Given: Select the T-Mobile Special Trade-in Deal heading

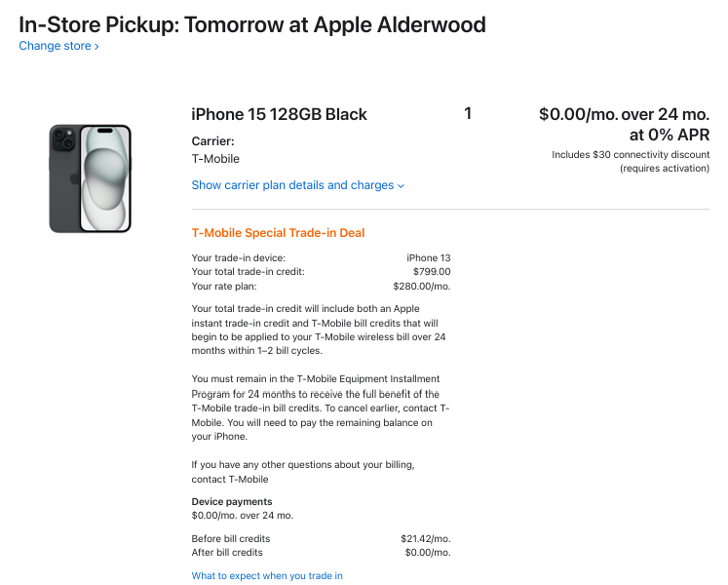Looking at the screenshot, I should pos(278,233).
